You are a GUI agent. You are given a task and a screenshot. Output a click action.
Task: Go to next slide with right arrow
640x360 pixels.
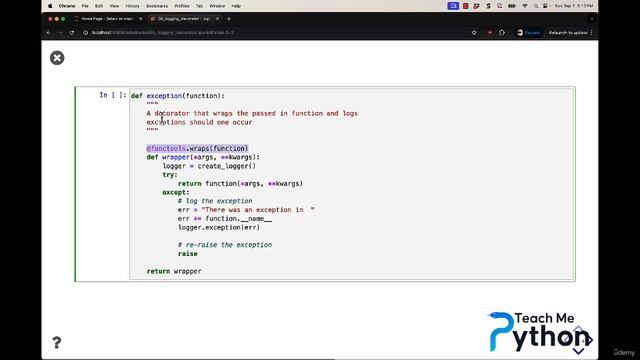point(589,340)
